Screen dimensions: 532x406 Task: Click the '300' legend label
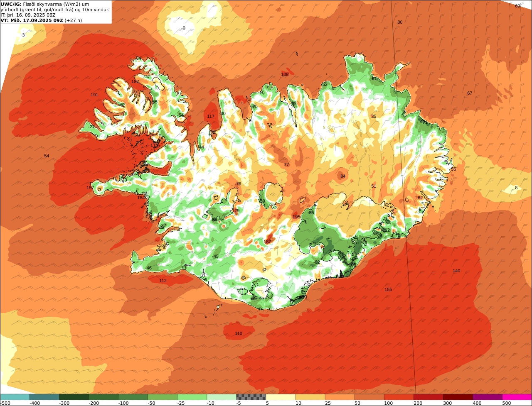coord(447,403)
